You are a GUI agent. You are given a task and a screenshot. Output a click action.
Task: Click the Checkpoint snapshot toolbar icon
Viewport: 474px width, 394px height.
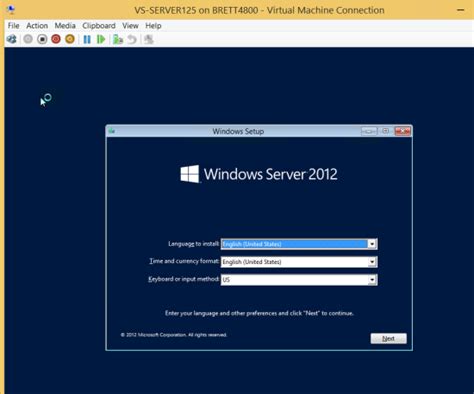point(118,39)
